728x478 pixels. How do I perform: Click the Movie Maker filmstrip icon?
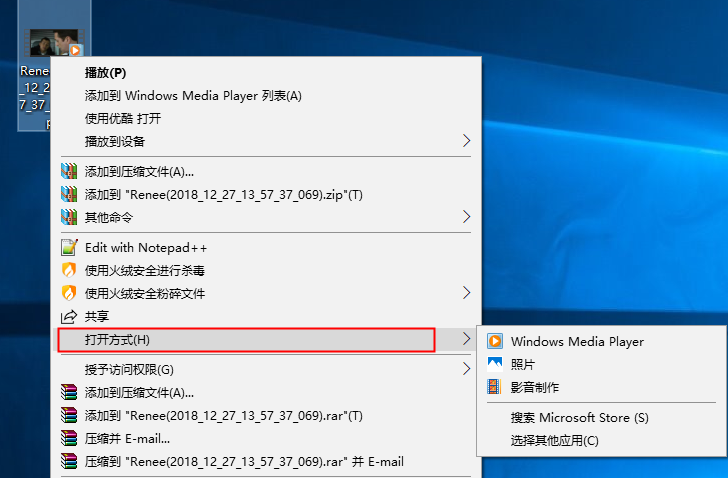pyautogui.click(x=494, y=387)
